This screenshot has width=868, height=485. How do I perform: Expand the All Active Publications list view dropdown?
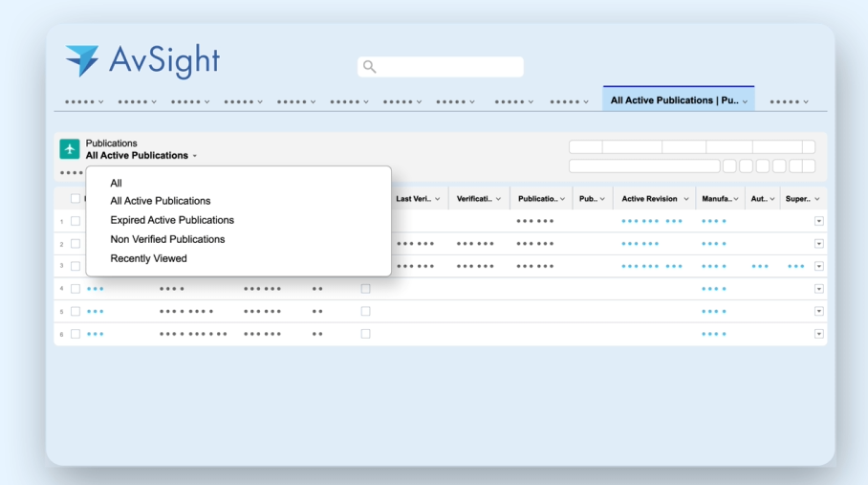[194, 156]
